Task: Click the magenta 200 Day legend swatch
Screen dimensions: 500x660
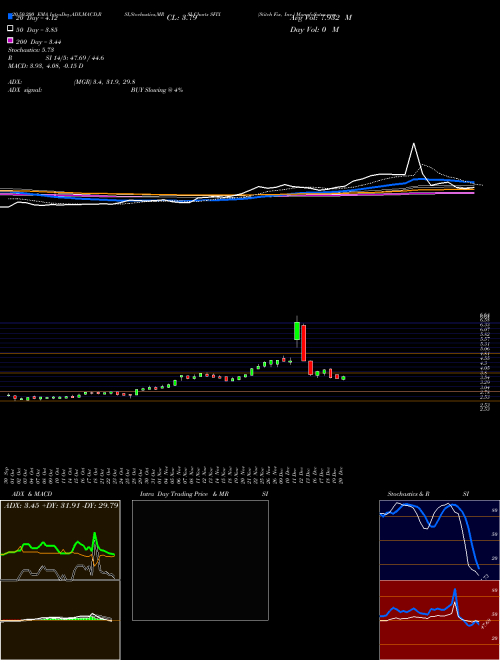Action: point(10,40)
